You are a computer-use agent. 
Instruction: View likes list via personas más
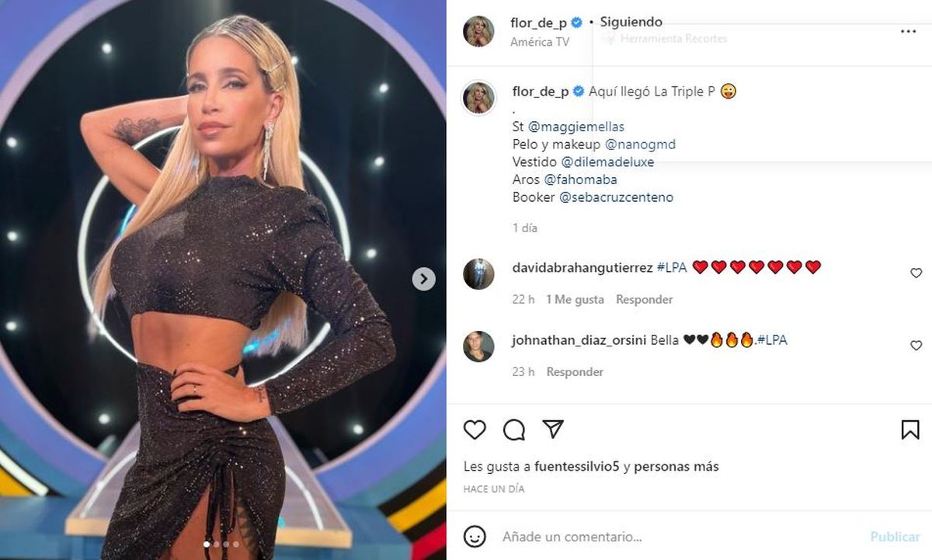677,467
